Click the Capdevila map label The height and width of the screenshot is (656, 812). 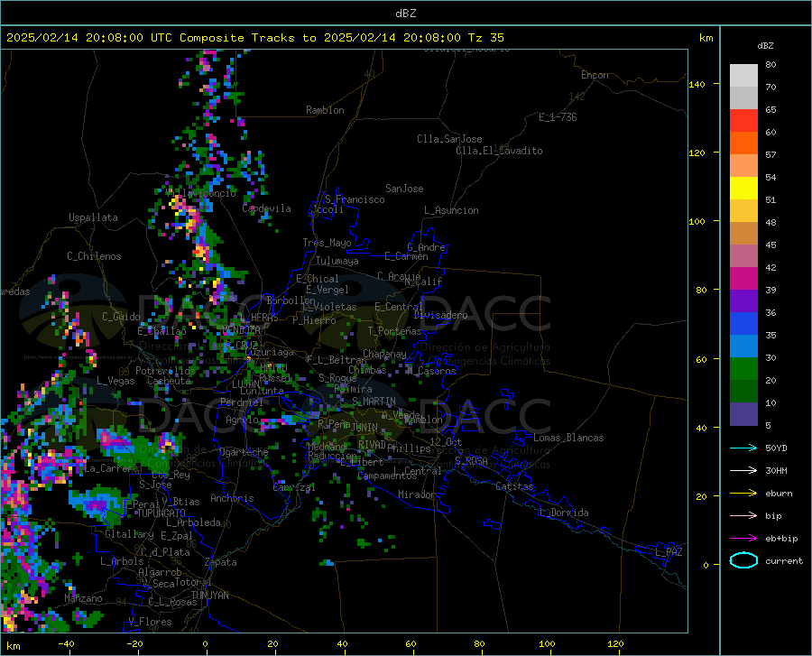pos(266,208)
